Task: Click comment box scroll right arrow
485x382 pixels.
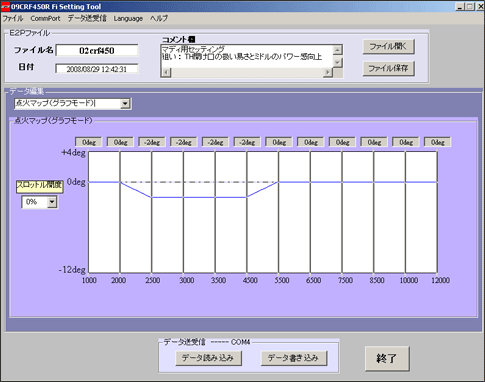Action: coord(328,73)
